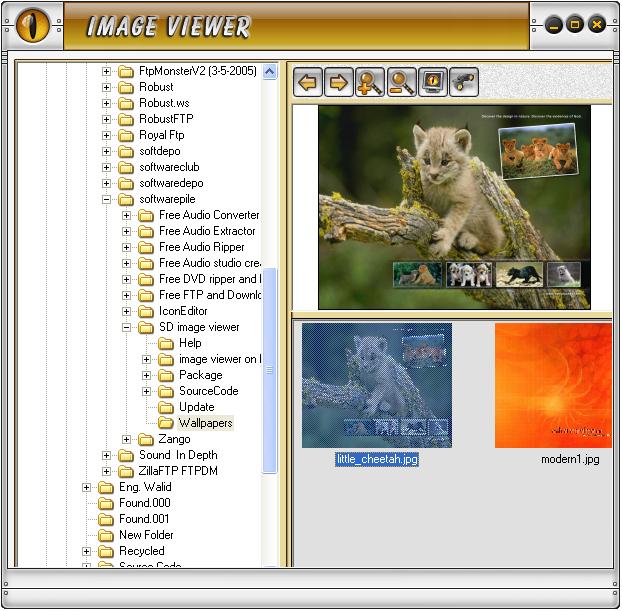Click the Robust folder icon

coord(126,87)
